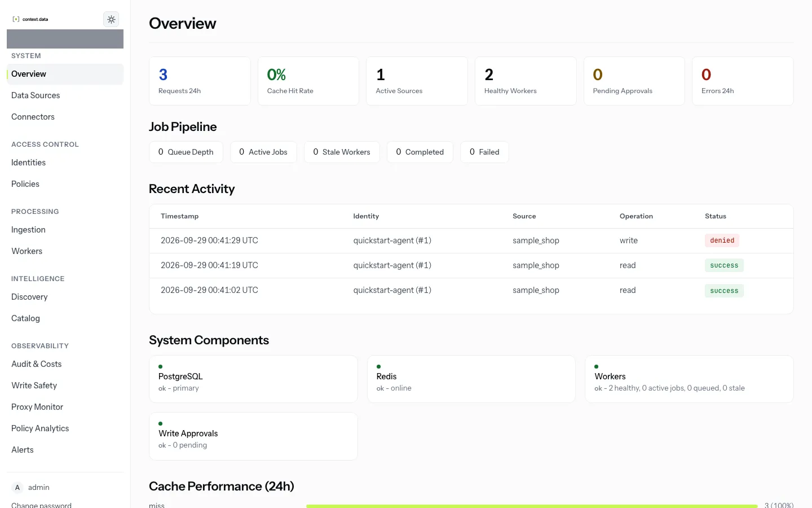
Task: Click the Cache Performance (24h) heading
Action: tap(222, 487)
